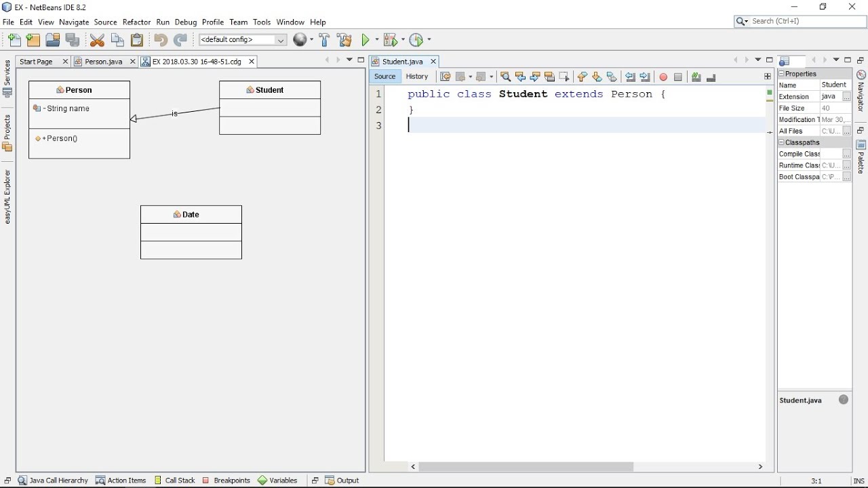The width and height of the screenshot is (868, 488).
Task: Click the Paste clipboard icon
Action: click(137, 40)
